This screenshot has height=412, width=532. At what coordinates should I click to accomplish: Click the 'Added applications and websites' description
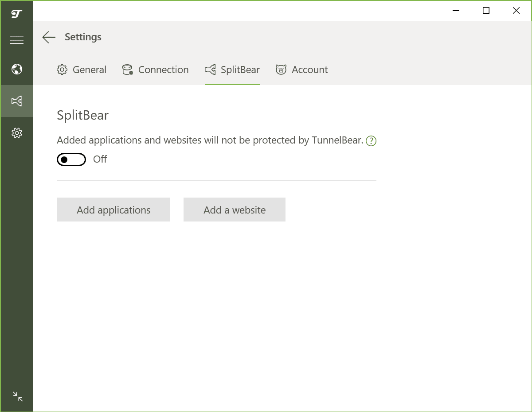[x=210, y=140]
